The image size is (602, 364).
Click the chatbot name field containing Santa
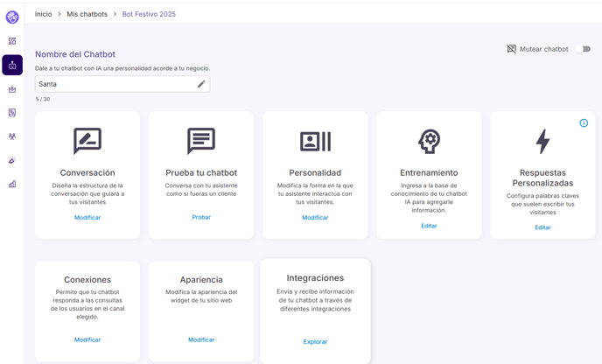click(114, 84)
